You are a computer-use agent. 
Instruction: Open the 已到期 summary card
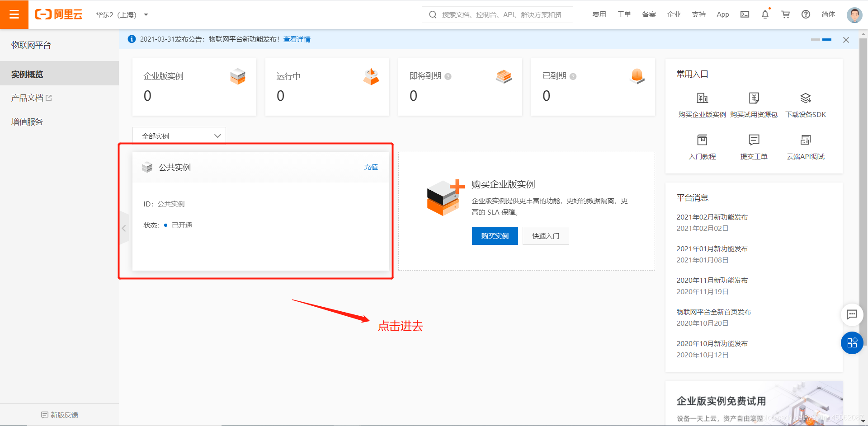pos(593,87)
